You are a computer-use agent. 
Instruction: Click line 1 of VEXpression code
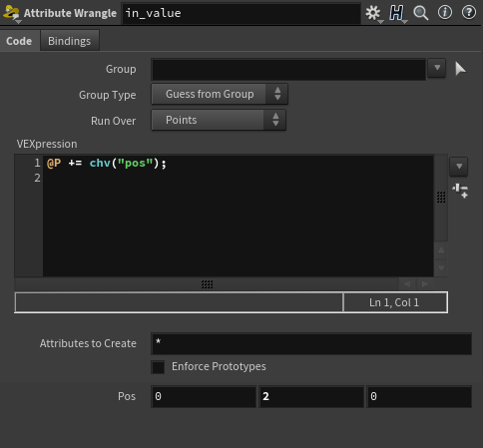point(107,163)
